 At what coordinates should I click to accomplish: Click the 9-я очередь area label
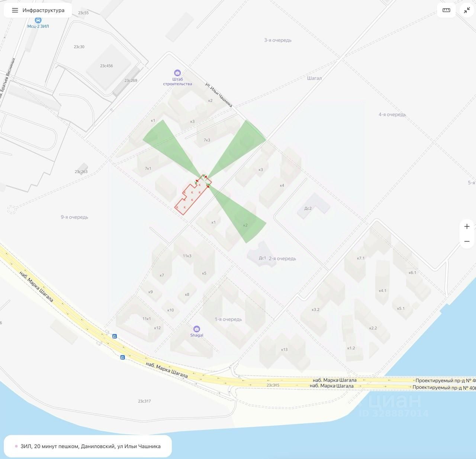tap(74, 217)
